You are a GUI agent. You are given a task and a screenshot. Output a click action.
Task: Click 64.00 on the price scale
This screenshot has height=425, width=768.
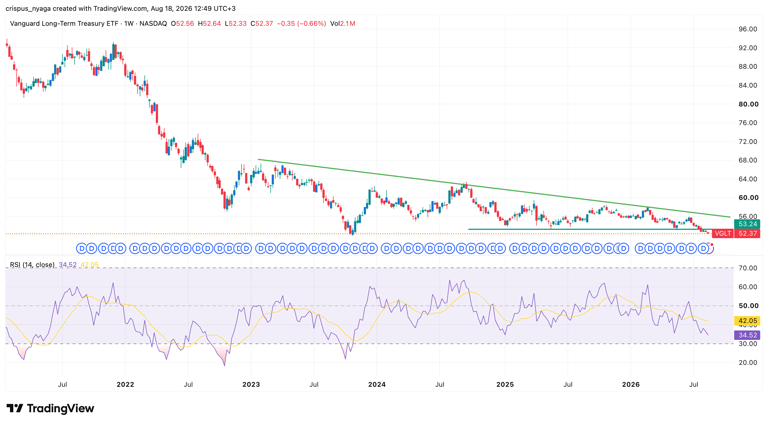pos(748,179)
